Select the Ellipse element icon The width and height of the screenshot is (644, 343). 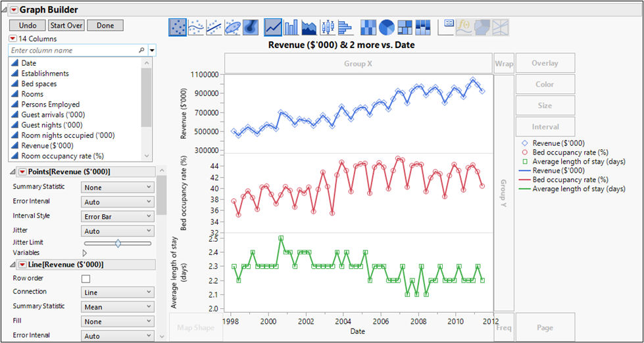point(232,27)
